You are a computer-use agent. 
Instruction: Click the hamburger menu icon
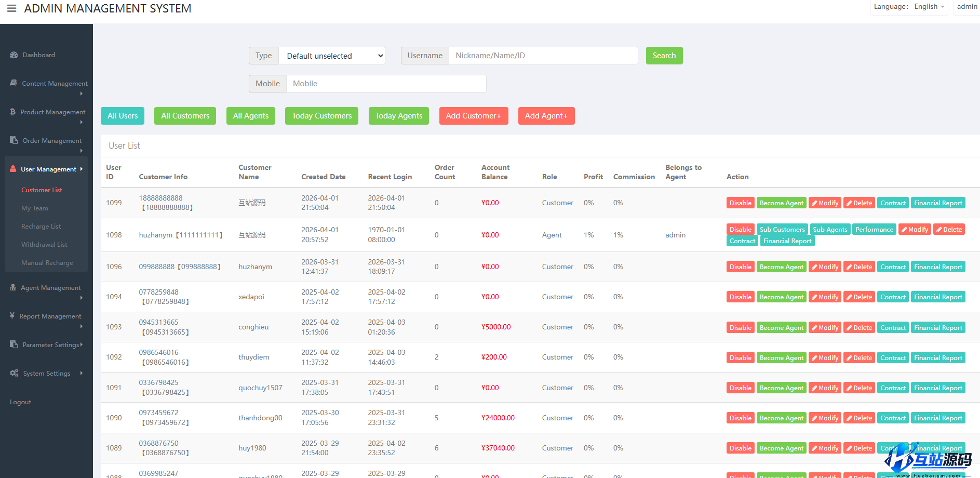pos(11,8)
